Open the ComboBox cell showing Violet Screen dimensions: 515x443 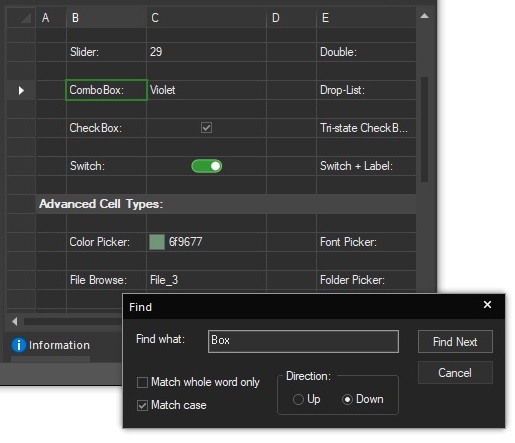pos(206,90)
